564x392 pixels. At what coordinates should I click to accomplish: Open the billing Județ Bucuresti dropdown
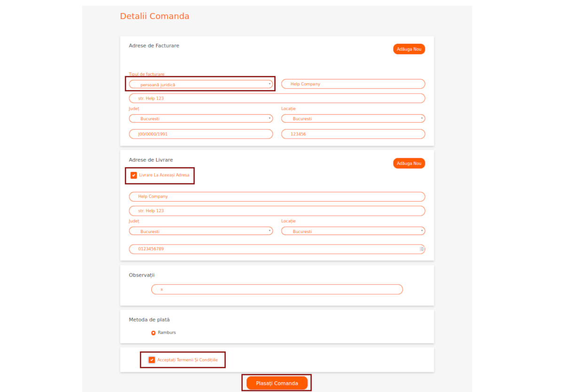[x=201, y=119]
